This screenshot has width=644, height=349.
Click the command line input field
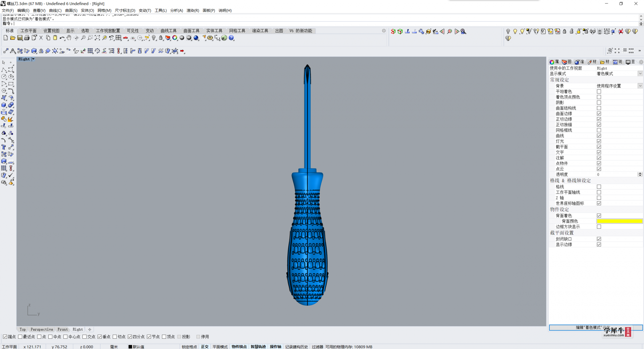tap(325, 23)
